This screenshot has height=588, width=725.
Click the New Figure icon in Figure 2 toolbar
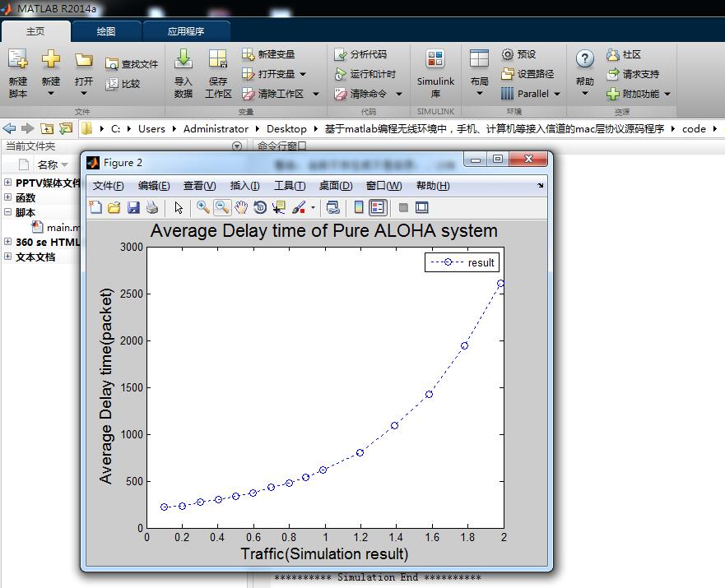(x=95, y=207)
